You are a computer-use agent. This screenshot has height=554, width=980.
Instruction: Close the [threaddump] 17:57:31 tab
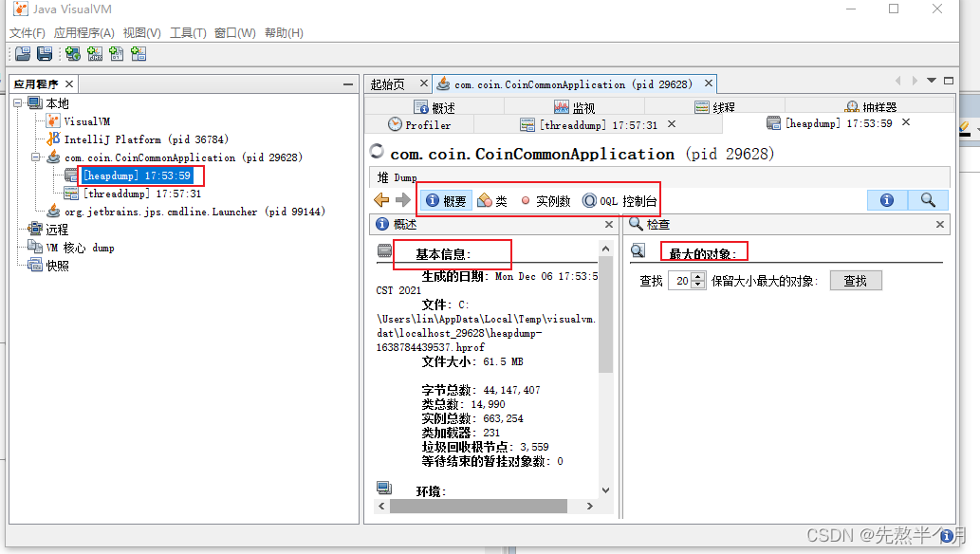click(x=672, y=124)
